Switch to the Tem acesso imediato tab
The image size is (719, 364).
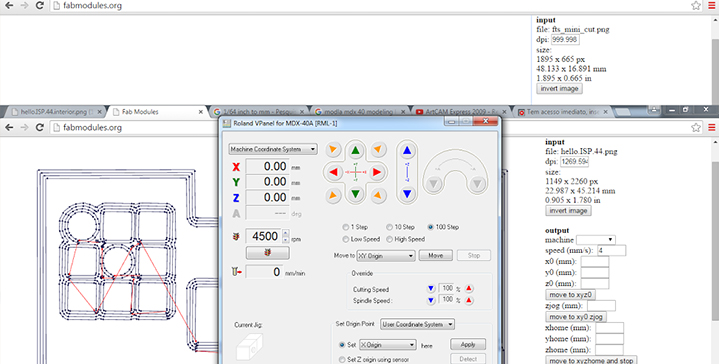pos(563,112)
